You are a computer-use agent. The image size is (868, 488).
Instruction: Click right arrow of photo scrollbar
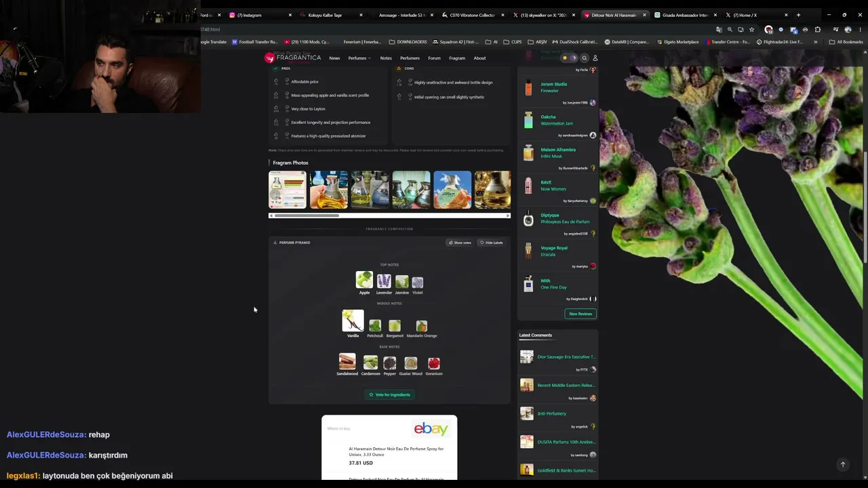507,216
